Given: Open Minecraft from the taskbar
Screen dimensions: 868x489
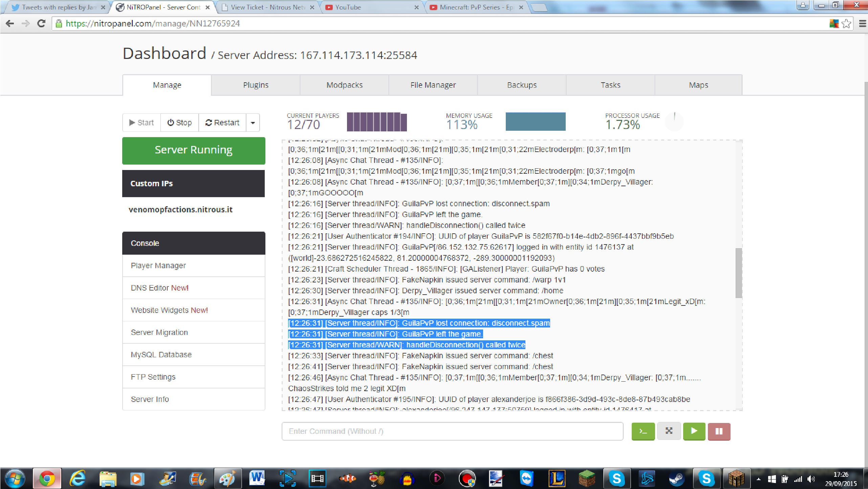Looking at the screenshot, I should pos(588,479).
